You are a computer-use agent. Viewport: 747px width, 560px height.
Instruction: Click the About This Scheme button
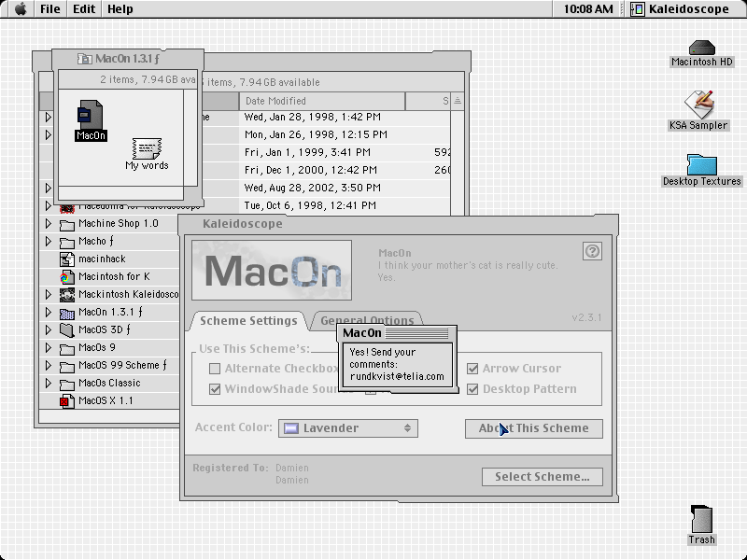(533, 428)
